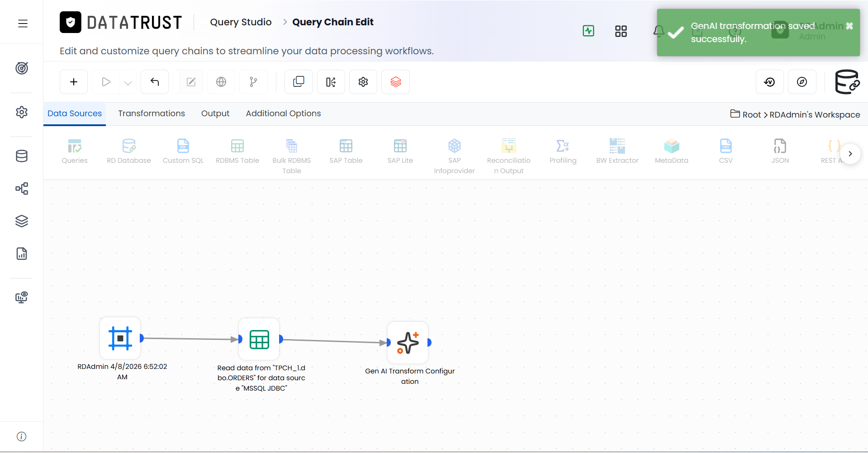This screenshot has width=868, height=453.
Task: Open the info icon in sidebar
Action: pyautogui.click(x=21, y=436)
